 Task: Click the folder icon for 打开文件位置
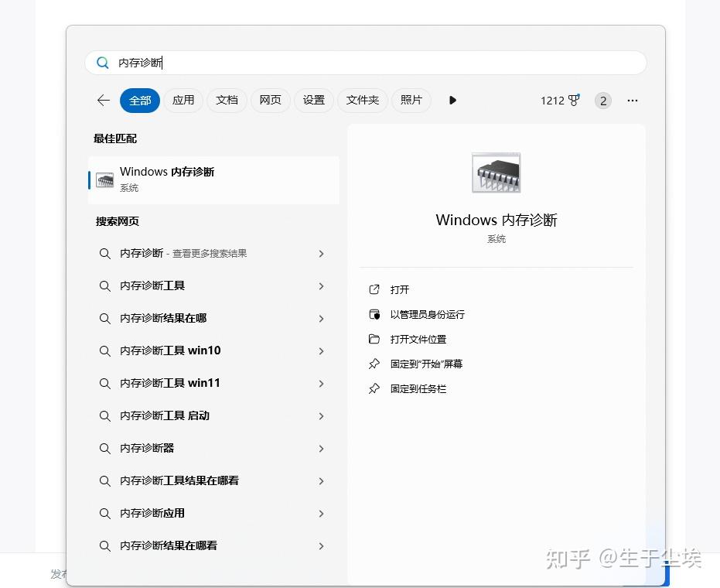point(374,339)
